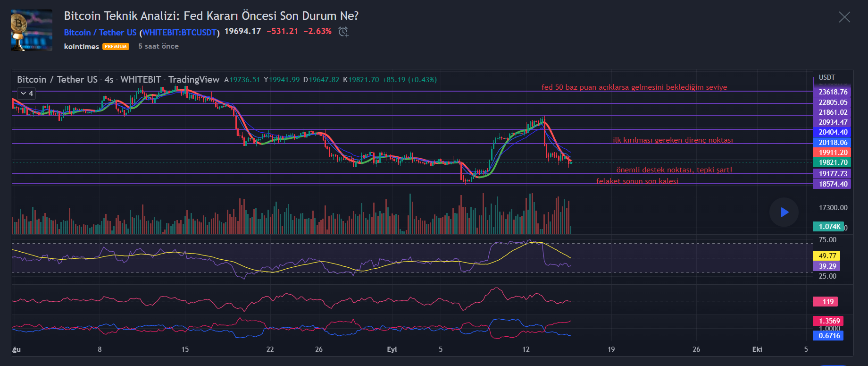Click the USDT currency label on price axis
The width and height of the screenshot is (868, 366).
(827, 77)
